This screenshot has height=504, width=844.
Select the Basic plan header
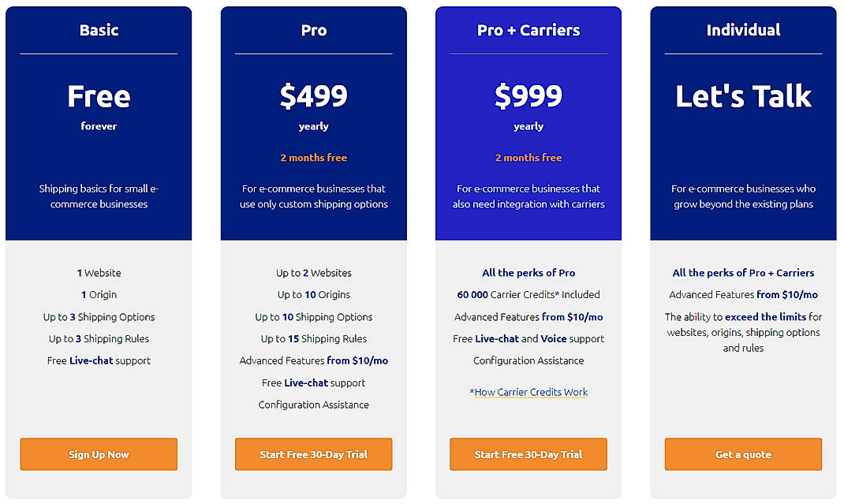(98, 30)
